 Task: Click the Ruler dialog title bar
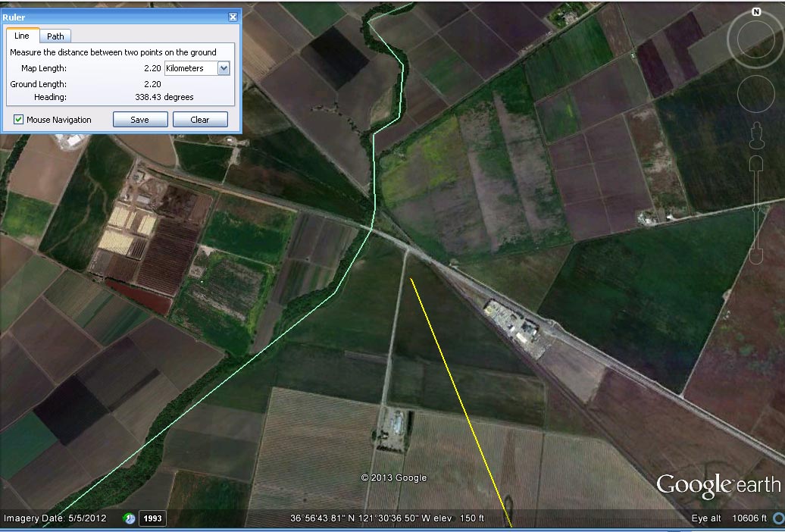[x=120, y=17]
